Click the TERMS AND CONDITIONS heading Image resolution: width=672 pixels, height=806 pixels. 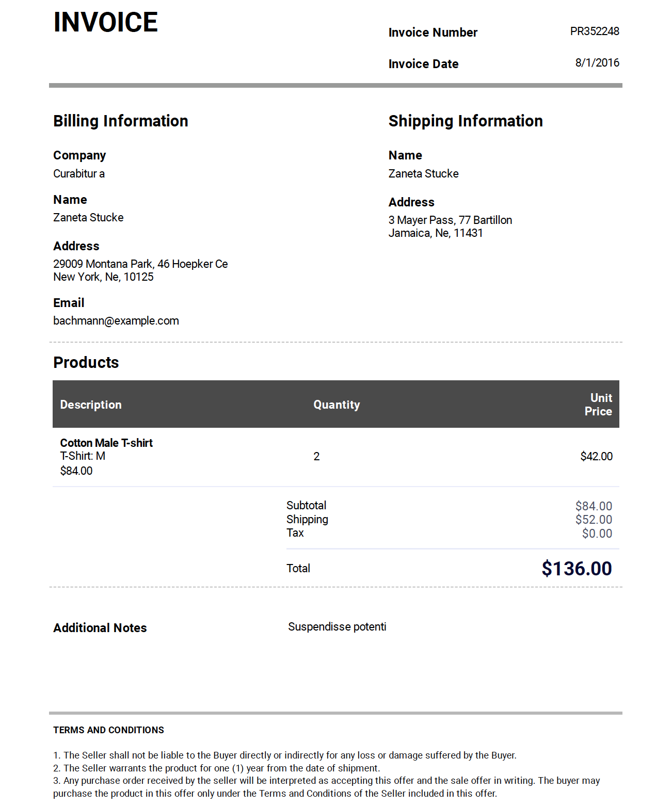(108, 730)
